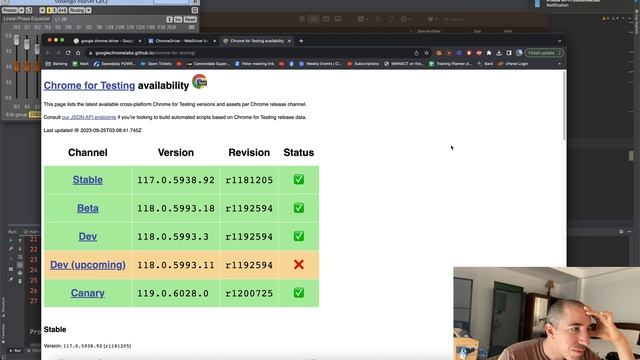Screen dimensions: 640x360
Task: Click the green checkmark in the Canary row
Action: coord(299,293)
